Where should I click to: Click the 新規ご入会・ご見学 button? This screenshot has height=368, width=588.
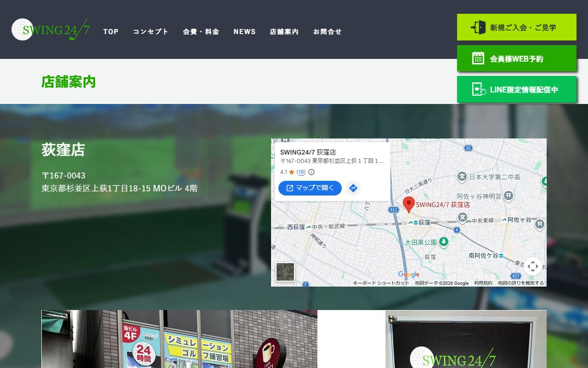click(517, 27)
